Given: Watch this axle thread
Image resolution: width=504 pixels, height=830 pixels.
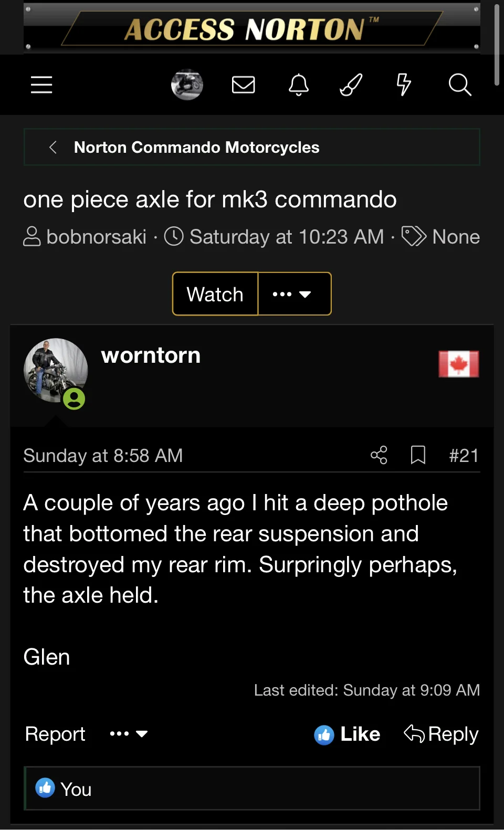Looking at the screenshot, I should coord(215,294).
